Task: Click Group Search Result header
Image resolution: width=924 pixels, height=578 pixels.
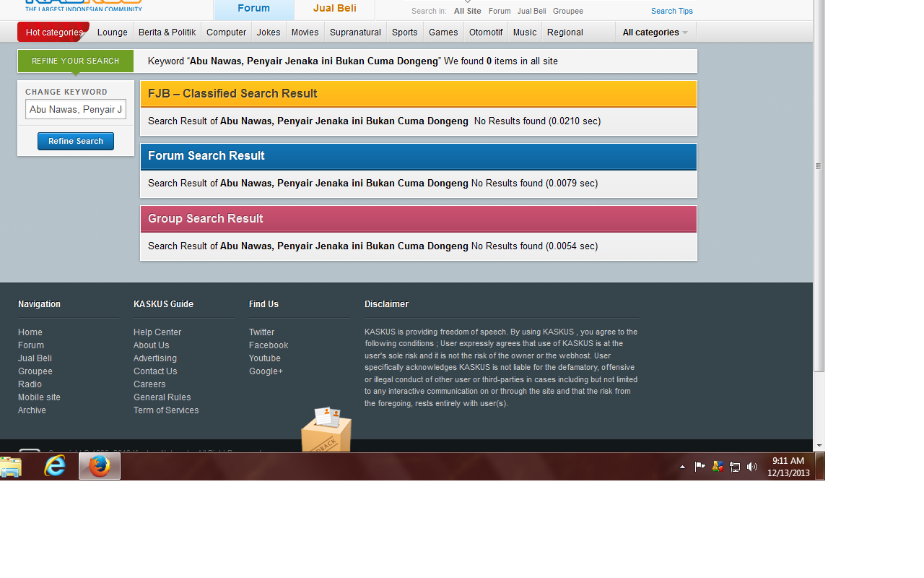Action: click(x=419, y=219)
